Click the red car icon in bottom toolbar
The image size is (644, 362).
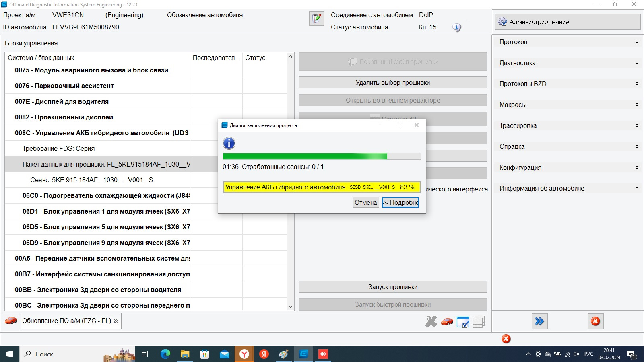447,322
